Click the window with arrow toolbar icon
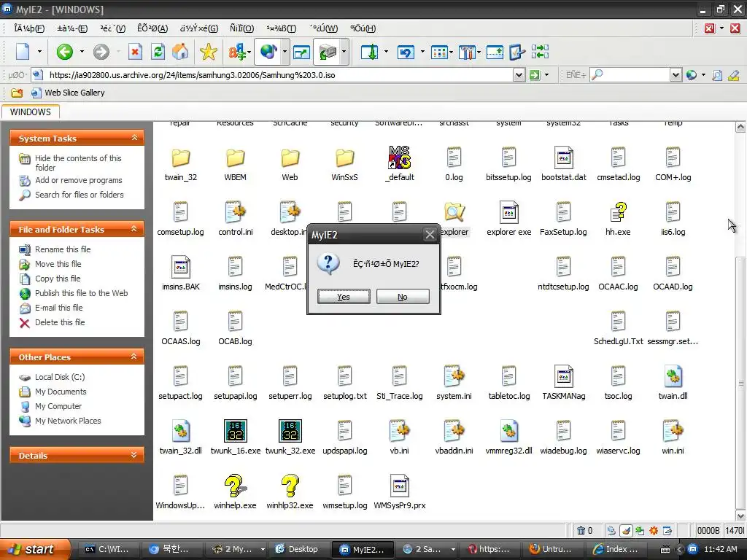The height and width of the screenshot is (560, 747). pos(301,52)
